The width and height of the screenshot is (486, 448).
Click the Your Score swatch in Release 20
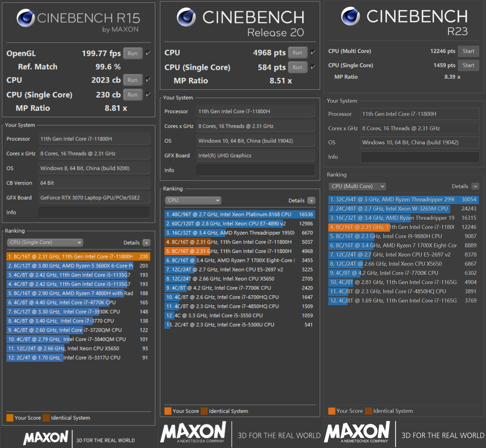pyautogui.click(x=168, y=411)
